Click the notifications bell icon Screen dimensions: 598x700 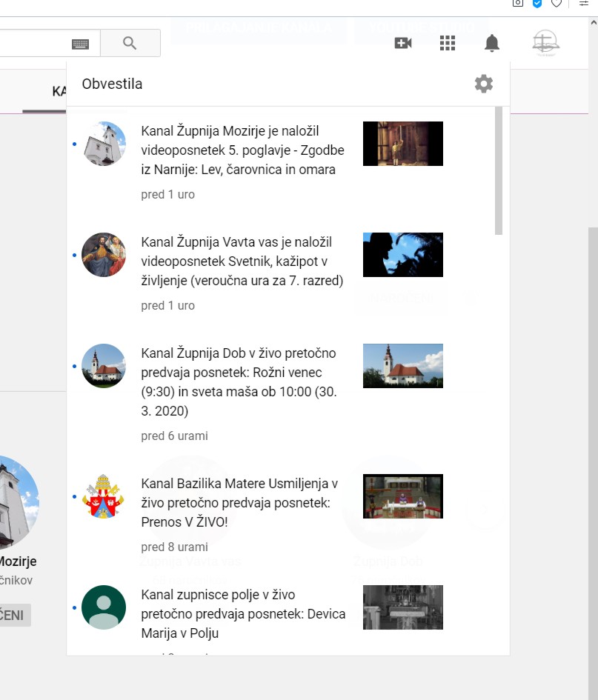(x=492, y=44)
